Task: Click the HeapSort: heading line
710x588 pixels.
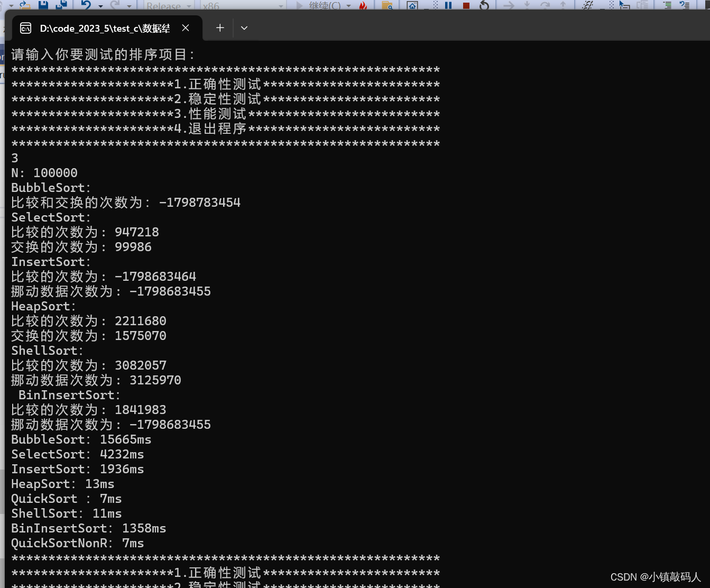Action: [44, 306]
